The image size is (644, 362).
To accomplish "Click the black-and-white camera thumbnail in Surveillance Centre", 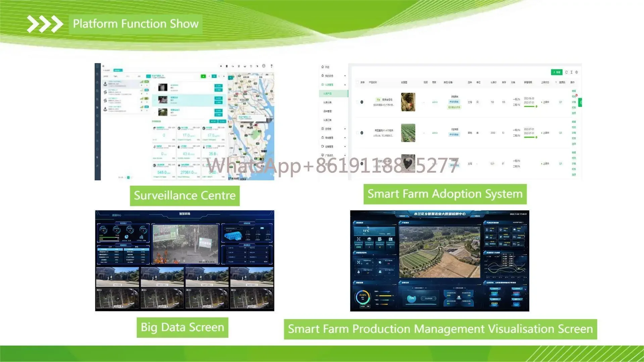I will [x=163, y=88].
